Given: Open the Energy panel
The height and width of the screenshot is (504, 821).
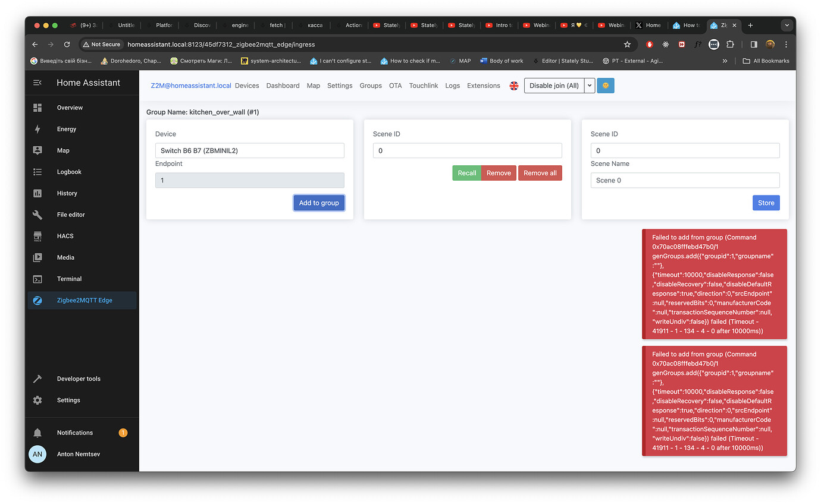Looking at the screenshot, I should (x=82, y=129).
